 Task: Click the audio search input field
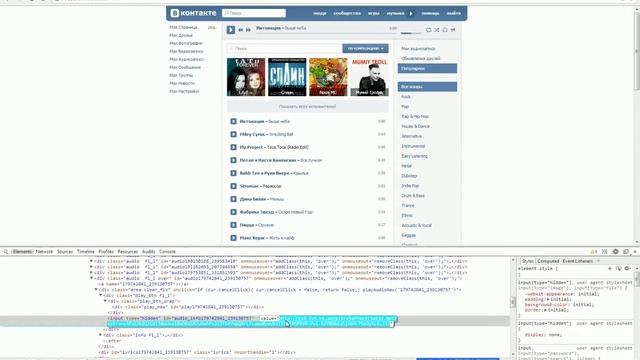[x=284, y=49]
